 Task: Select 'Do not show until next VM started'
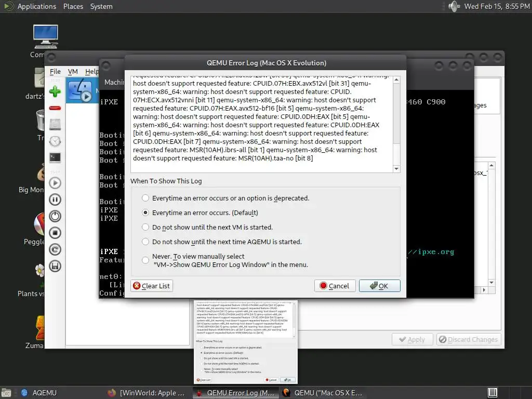pos(145,228)
